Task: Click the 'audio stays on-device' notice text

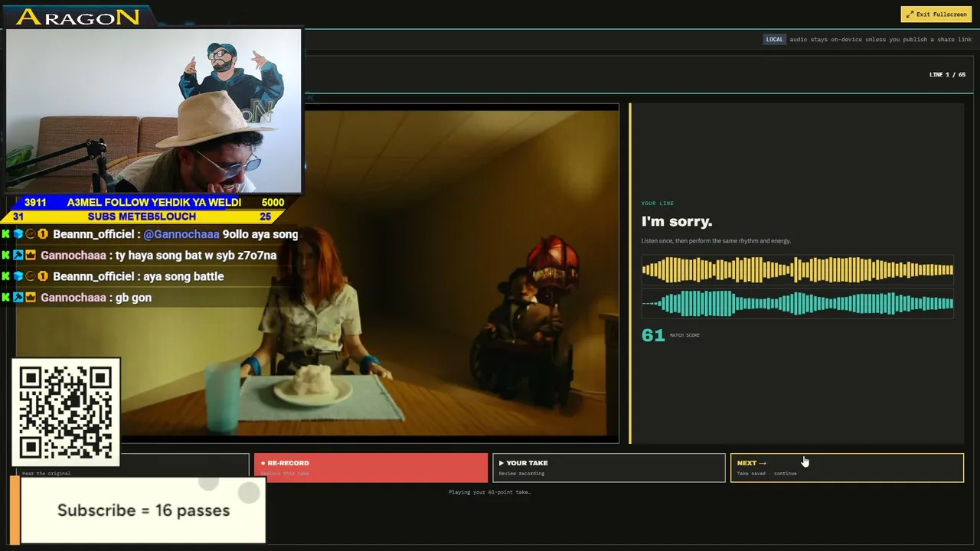Action: pos(880,39)
